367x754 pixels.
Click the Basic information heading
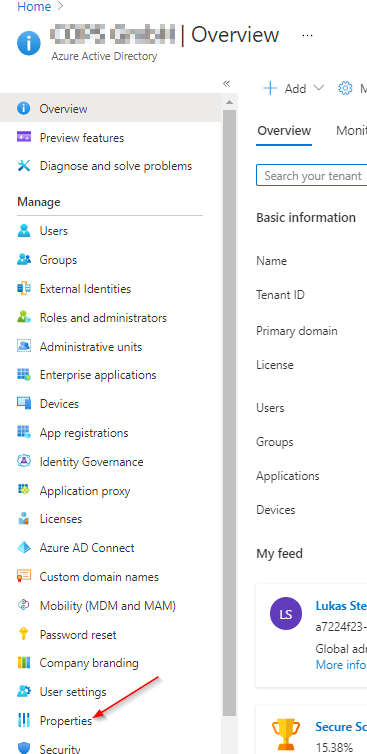tap(306, 217)
